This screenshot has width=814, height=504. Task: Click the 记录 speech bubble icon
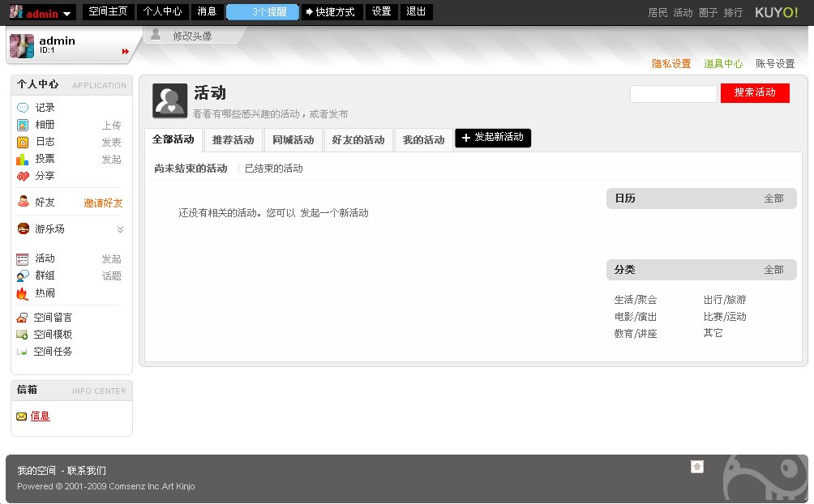(x=23, y=108)
